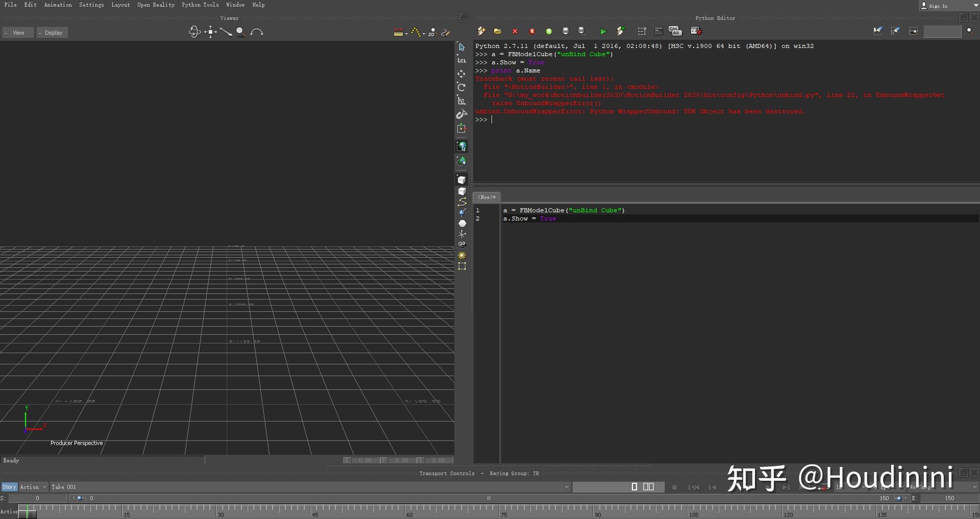This screenshot has width=980, height=519.
Task: Open the No Snap dropdown
Action: coord(919,488)
